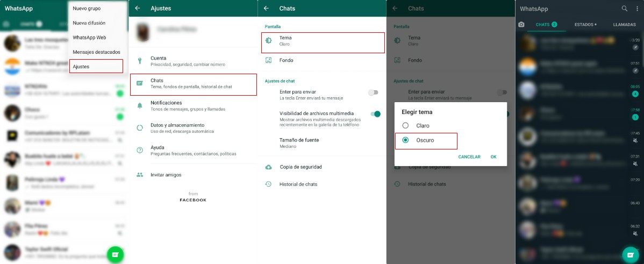644x264 pixels.
Task: Toggle Enter para enviar switch on light screen
Action: tap(373, 93)
